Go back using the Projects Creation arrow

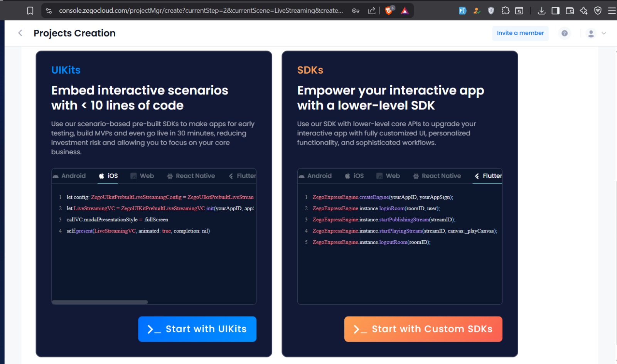(x=20, y=33)
